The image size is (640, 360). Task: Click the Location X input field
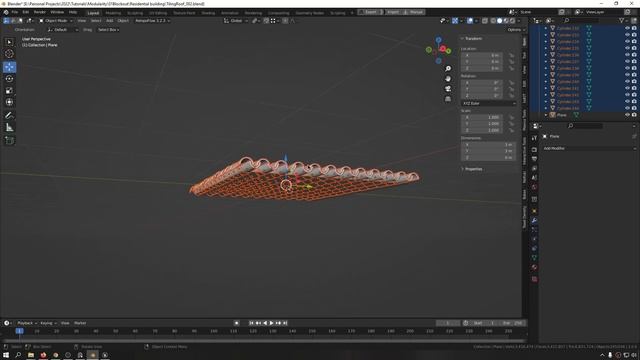(483, 55)
